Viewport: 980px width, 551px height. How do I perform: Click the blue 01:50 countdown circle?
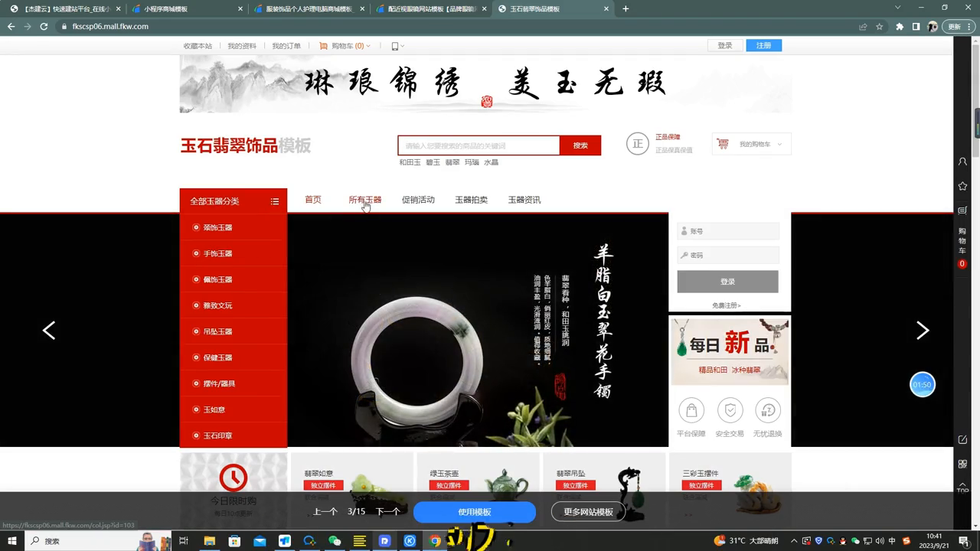coord(923,385)
